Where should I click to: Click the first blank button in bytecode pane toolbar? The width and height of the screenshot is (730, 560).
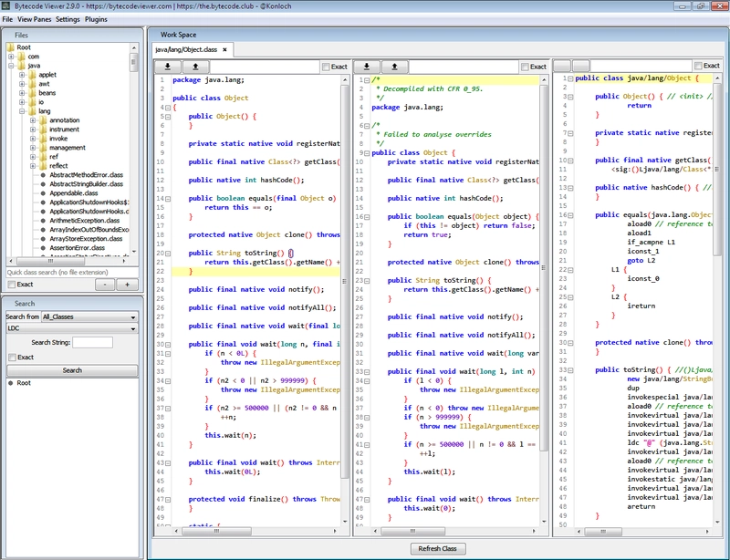562,66
